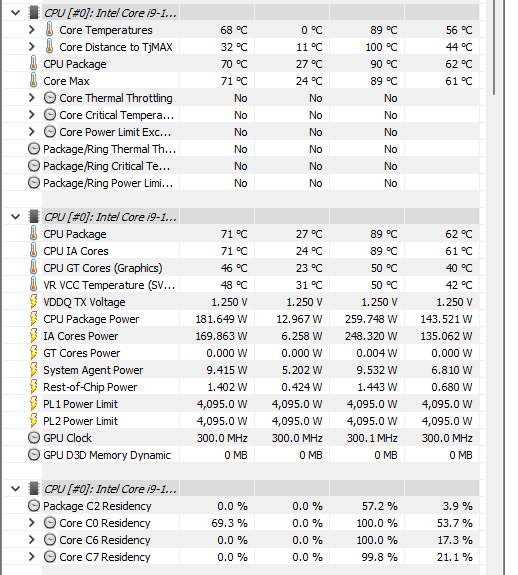Click the vertical scrollbar thumb on right
The image size is (518, 575).
pyautogui.click(x=494, y=48)
